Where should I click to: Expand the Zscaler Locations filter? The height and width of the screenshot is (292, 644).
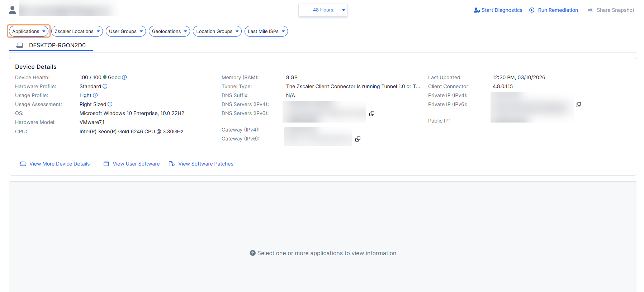[x=77, y=31]
